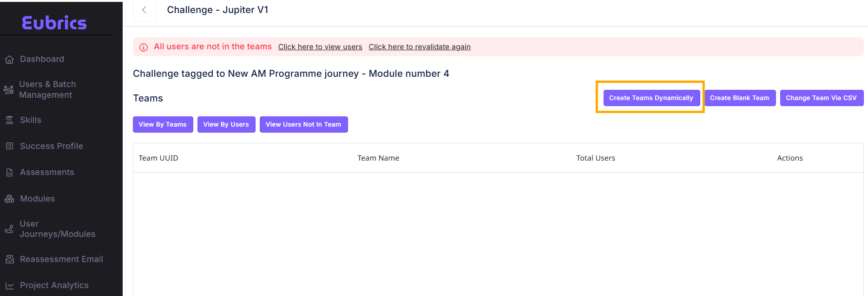The image size is (868, 296).
Task: Click the alert info icon
Action: (144, 47)
